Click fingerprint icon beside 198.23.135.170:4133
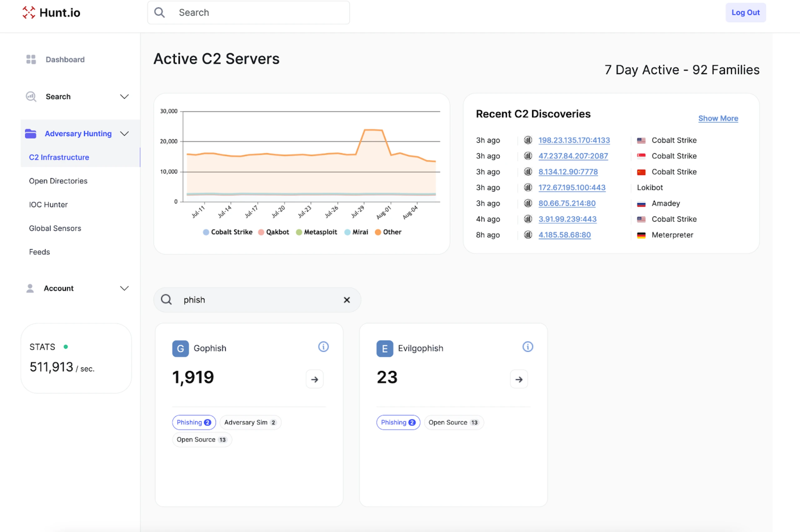Image resolution: width=800 pixels, height=532 pixels. (x=528, y=140)
